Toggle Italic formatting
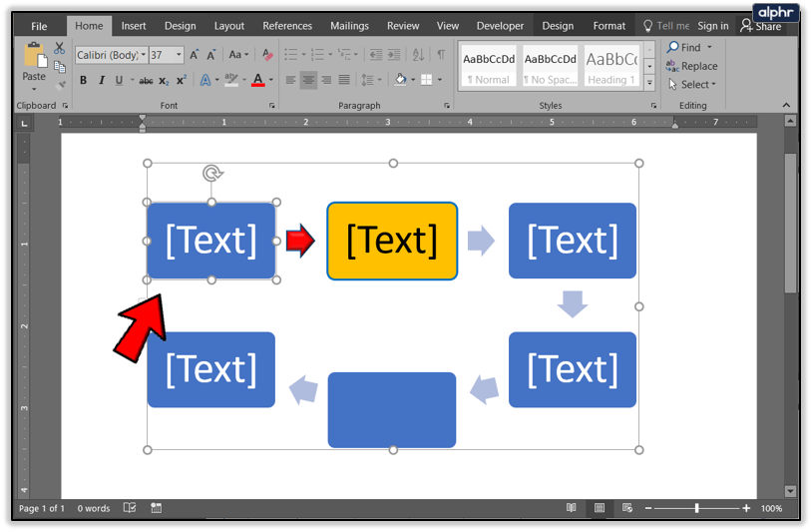Image resolution: width=812 pixels, height=532 pixels. click(102, 80)
